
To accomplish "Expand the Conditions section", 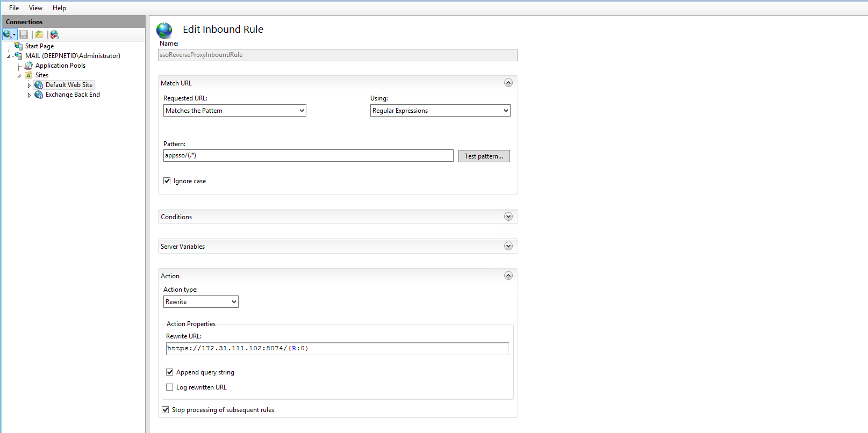I will 508,216.
